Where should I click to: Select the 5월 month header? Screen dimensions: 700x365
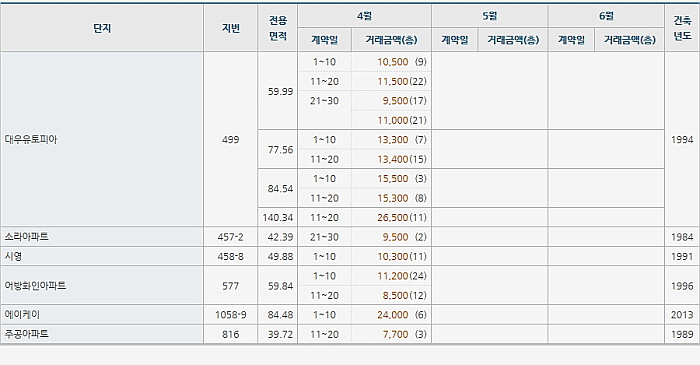(x=489, y=16)
